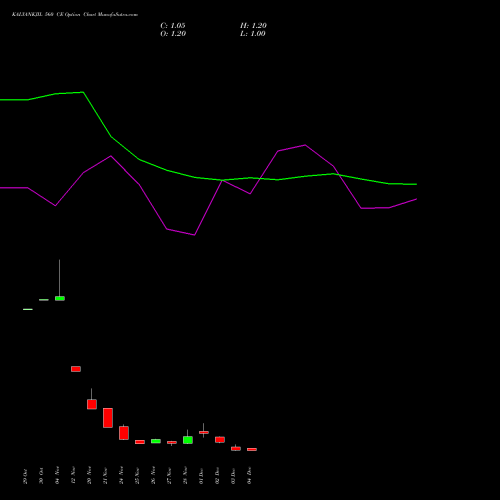This screenshot has width=500, height=500.
Task: Select the high value H: 1.20
Action: point(253,26)
